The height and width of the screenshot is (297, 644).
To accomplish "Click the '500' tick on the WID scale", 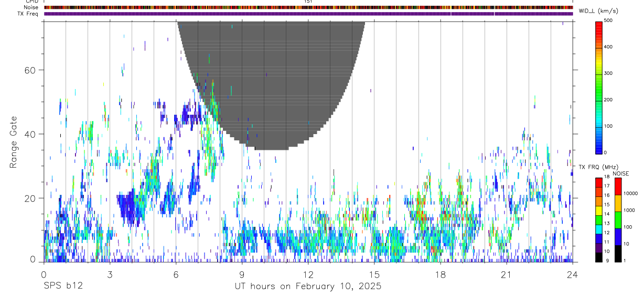I will tap(608, 21).
